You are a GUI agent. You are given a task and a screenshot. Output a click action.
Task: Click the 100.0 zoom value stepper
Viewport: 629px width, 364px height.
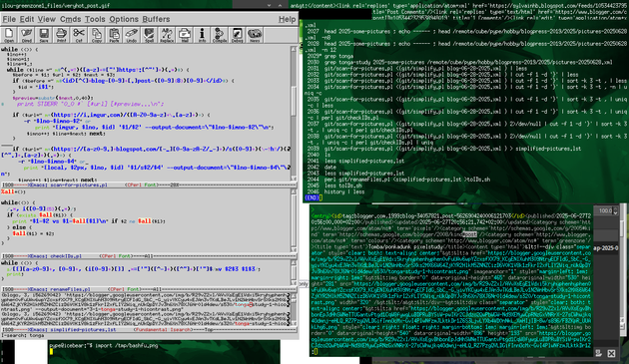608,210
